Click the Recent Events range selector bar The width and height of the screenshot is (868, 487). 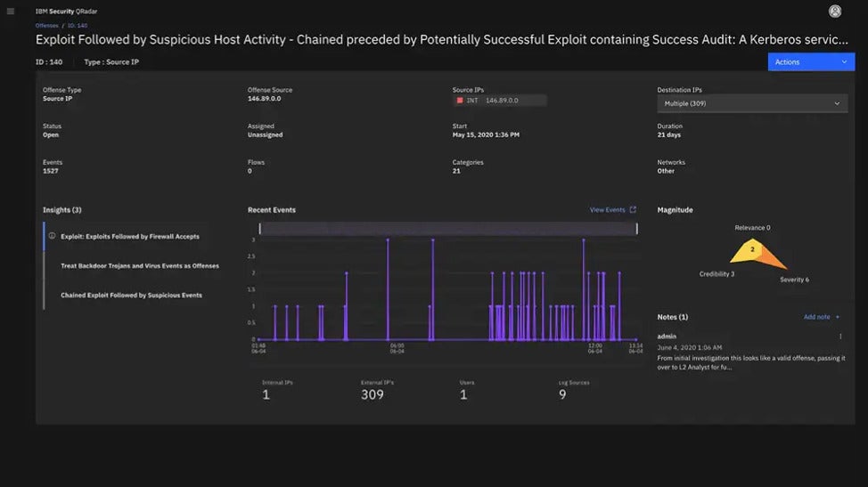click(x=448, y=228)
